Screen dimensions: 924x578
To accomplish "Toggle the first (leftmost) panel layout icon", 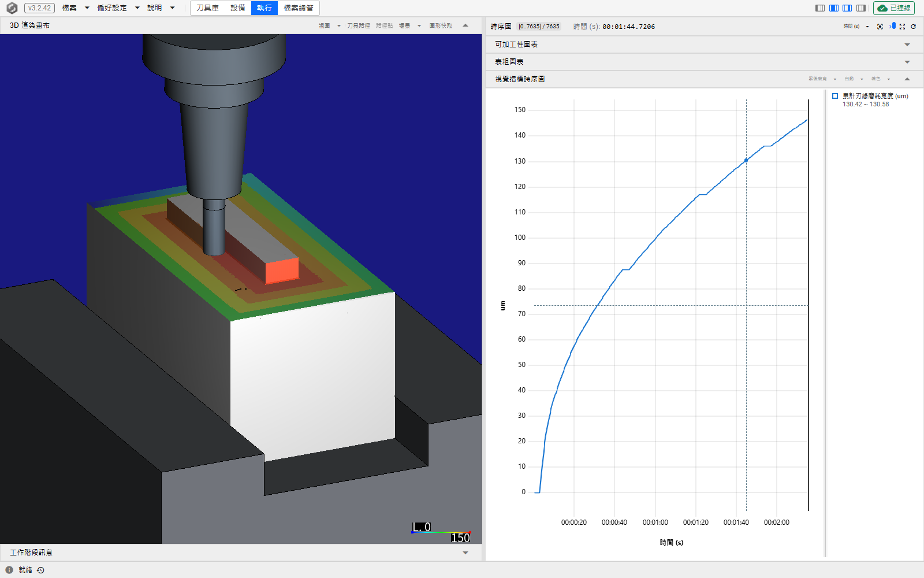I will (x=820, y=8).
